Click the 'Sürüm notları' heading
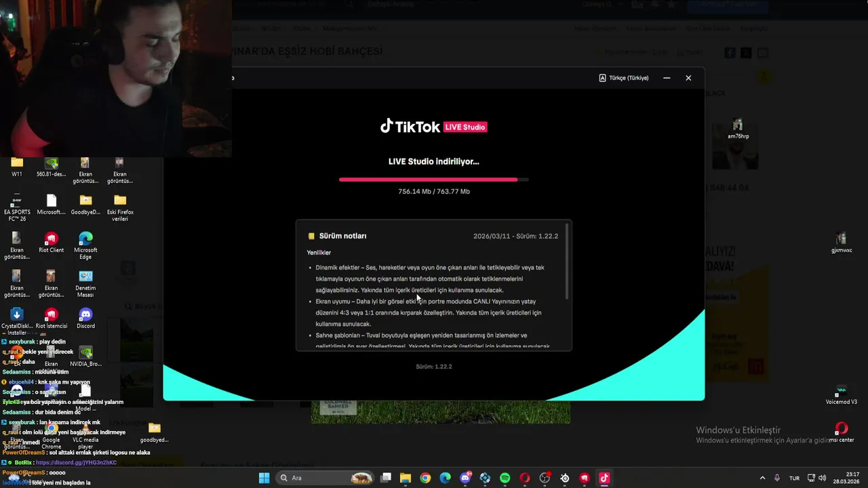The image size is (868, 488). tap(342, 236)
